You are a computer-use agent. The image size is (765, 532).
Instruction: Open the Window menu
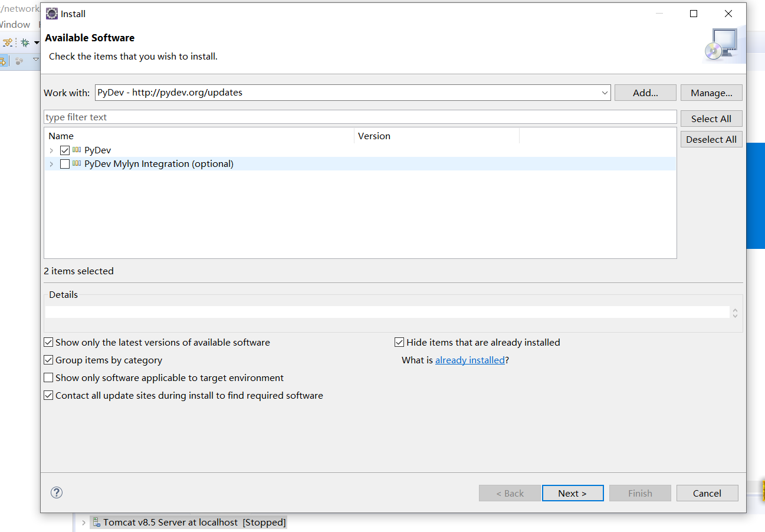pos(14,25)
